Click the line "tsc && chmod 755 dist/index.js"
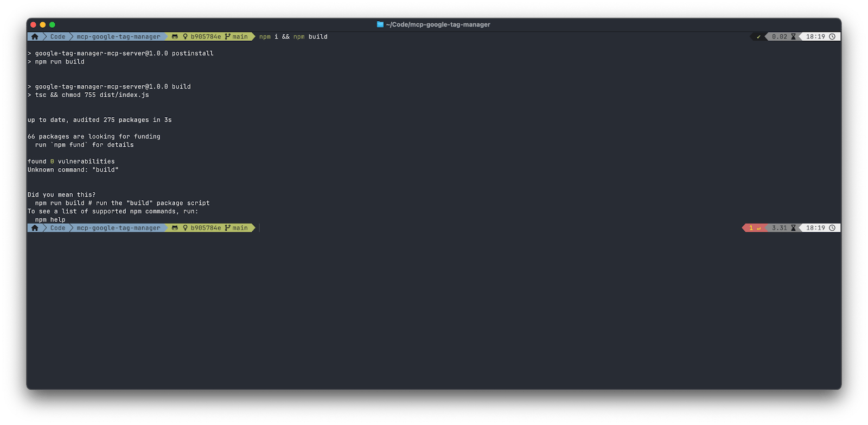 [x=88, y=95]
